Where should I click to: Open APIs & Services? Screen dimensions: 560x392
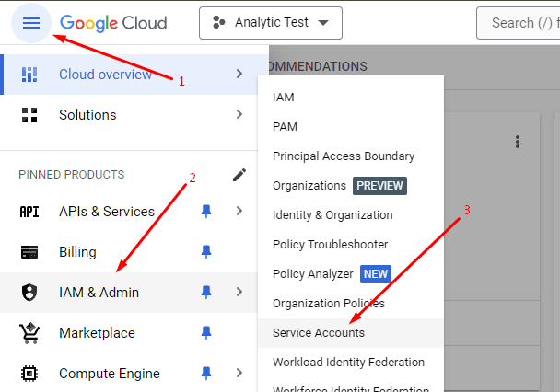click(107, 212)
